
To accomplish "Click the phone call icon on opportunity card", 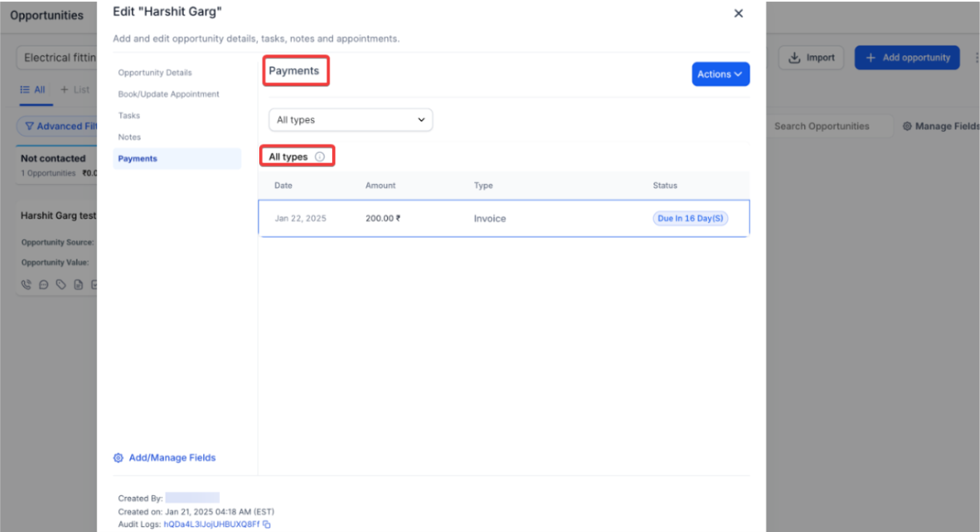I will click(x=26, y=285).
